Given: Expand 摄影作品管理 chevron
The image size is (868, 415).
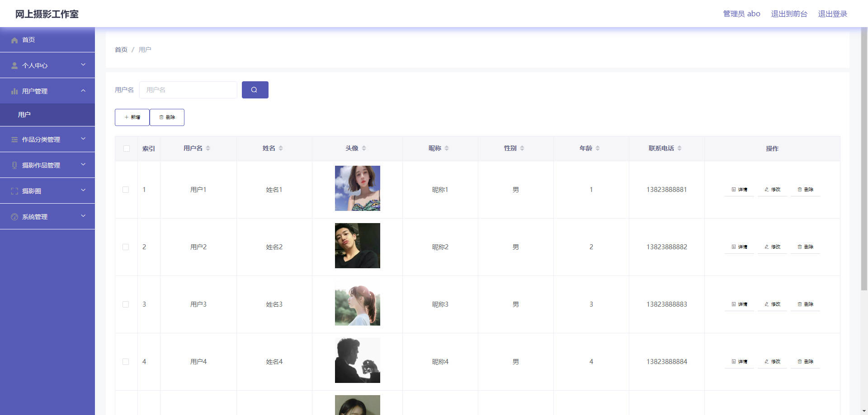Looking at the screenshot, I should click(83, 165).
